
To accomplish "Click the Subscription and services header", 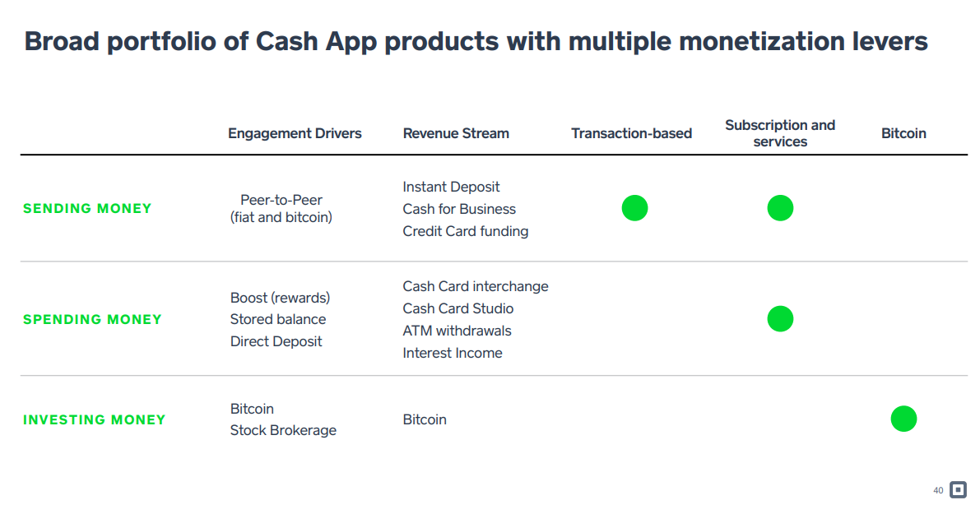I will [780, 133].
